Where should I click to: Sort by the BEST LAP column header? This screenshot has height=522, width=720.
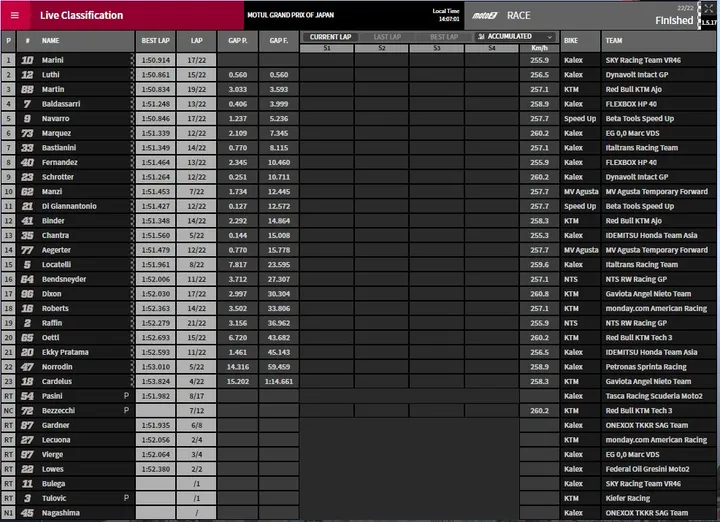pyautogui.click(x=156, y=41)
